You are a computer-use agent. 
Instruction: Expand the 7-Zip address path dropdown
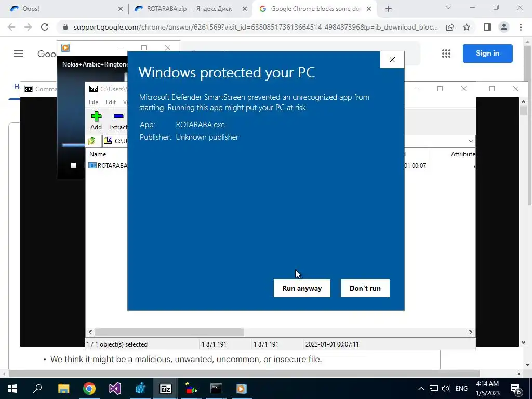tap(471, 141)
